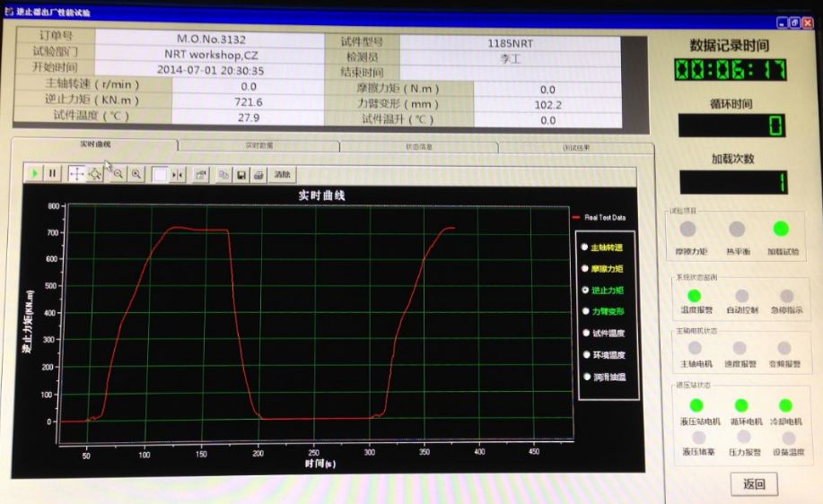Click the 订单号 value field M.O.No.3132
Viewport: 823px width, 504px height.
pyautogui.click(x=211, y=39)
